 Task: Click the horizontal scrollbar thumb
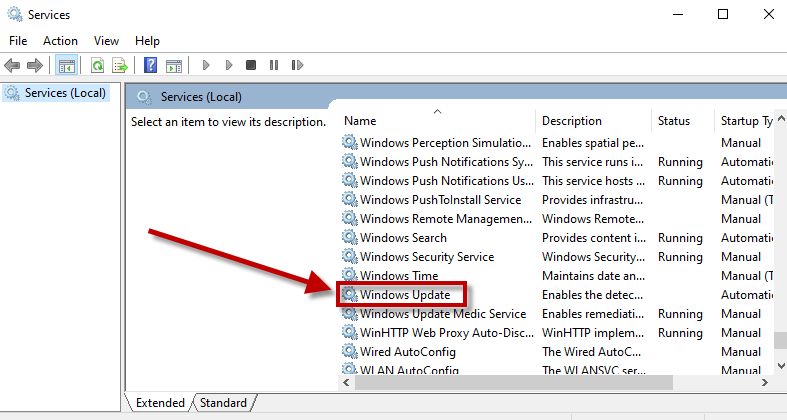pos(513,382)
